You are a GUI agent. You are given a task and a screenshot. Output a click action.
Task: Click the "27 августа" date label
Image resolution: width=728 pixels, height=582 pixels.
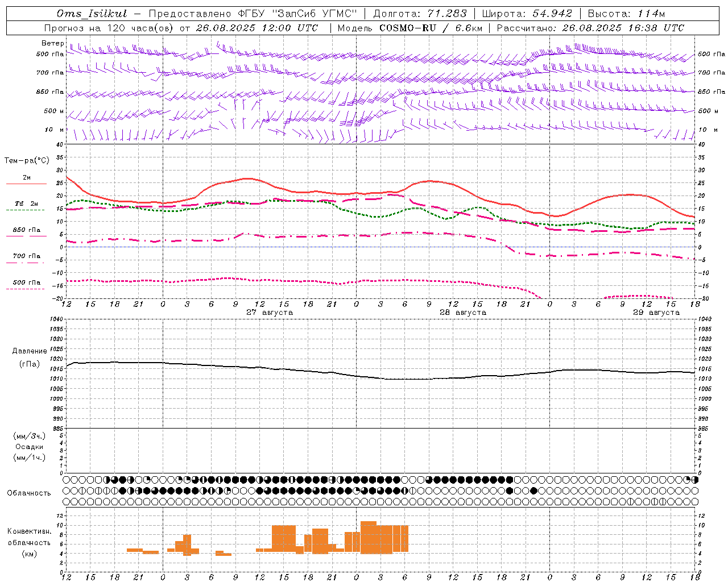[270, 313]
